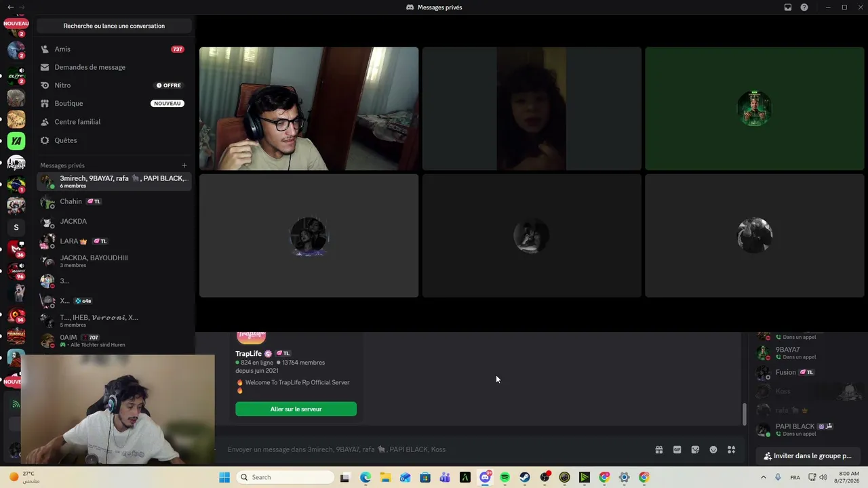Select the green-background call participant tile

point(755,108)
